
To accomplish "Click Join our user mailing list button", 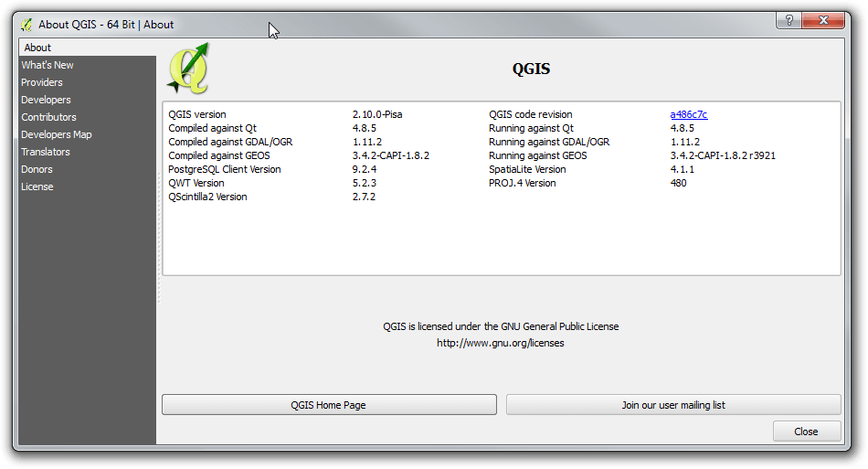I will point(673,405).
